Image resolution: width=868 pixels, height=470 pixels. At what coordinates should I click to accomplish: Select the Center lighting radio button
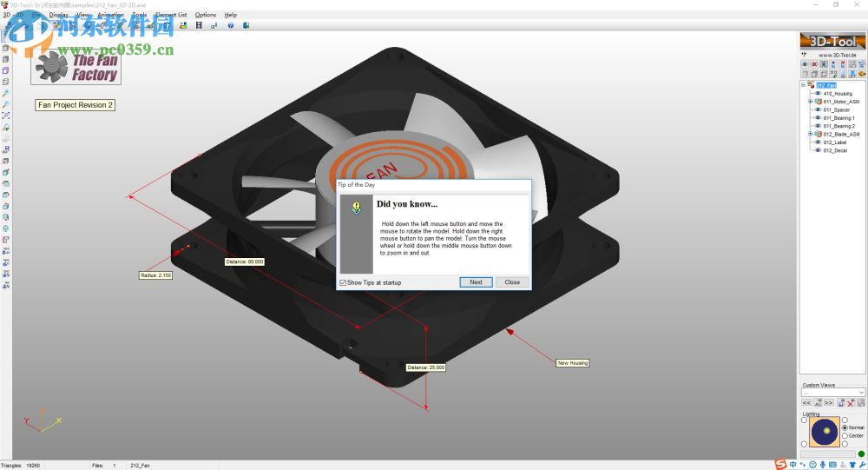point(845,435)
